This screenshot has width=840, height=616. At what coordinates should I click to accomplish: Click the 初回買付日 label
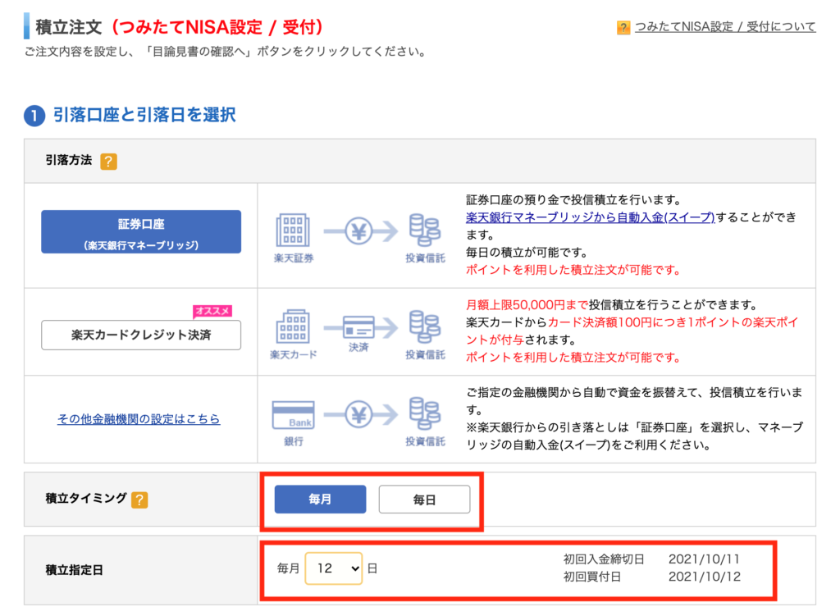click(x=592, y=577)
